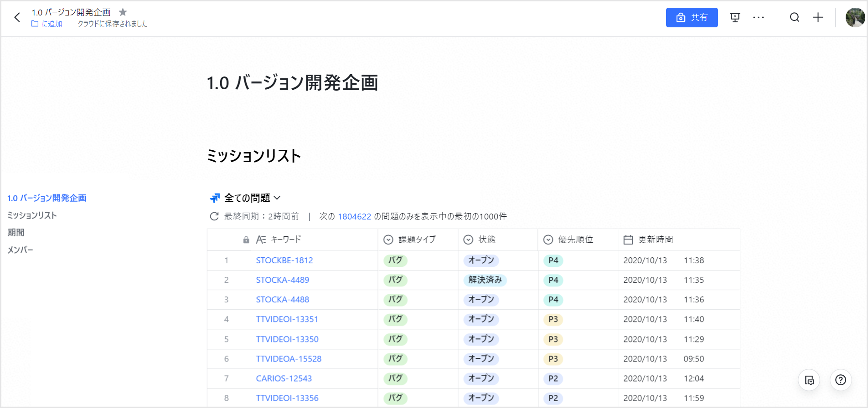Open the 1804622 project link

(354, 217)
